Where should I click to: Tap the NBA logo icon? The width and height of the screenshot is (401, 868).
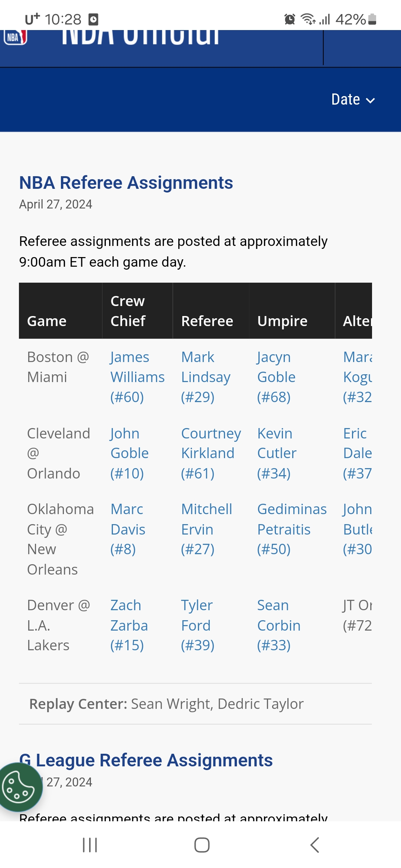[x=15, y=37]
